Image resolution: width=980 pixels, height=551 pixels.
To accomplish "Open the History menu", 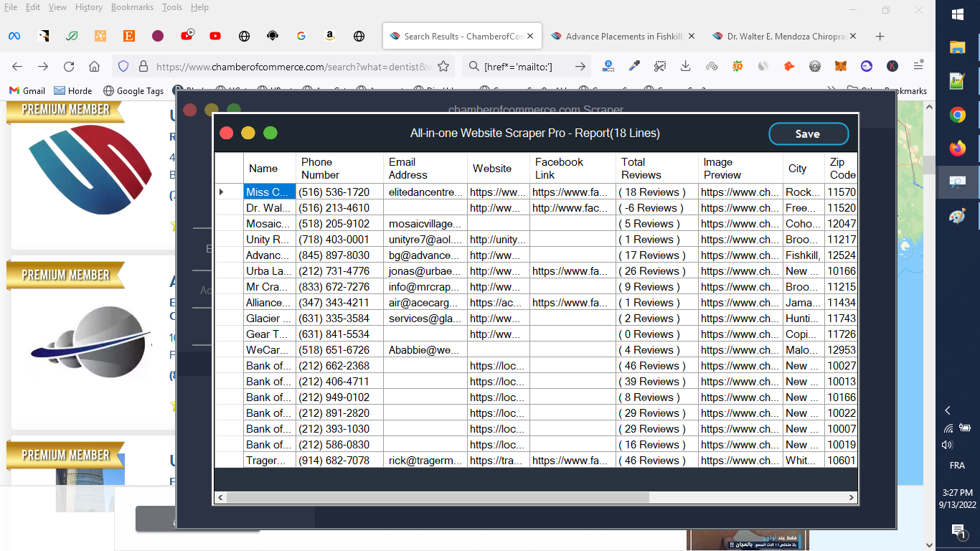I will coord(89,7).
